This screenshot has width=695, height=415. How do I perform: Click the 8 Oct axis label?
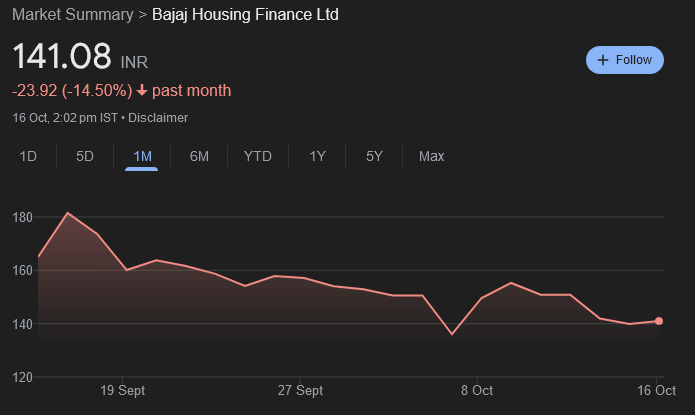coord(477,391)
